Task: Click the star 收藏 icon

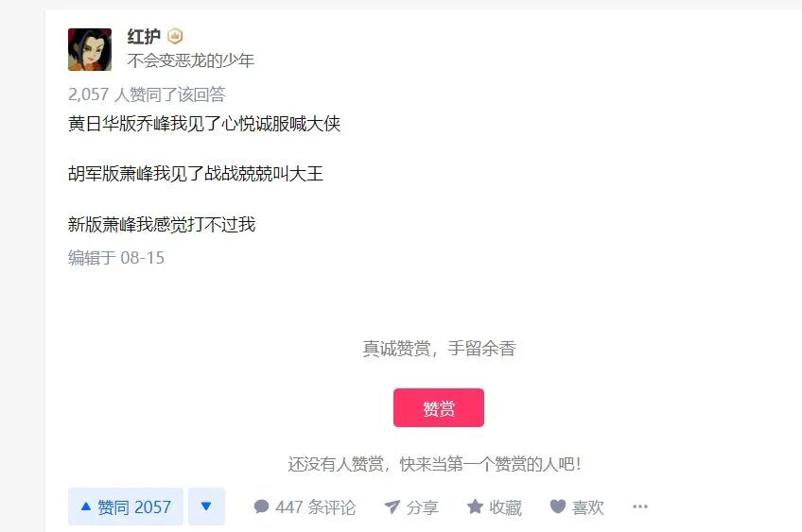Action: coord(475,506)
